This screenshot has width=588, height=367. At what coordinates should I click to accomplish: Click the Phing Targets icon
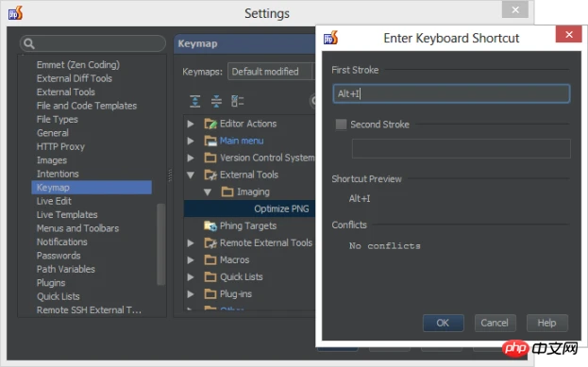pos(210,225)
